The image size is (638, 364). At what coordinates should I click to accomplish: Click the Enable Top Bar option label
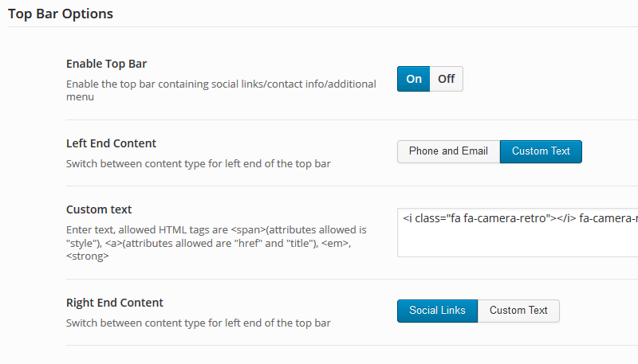click(x=106, y=64)
